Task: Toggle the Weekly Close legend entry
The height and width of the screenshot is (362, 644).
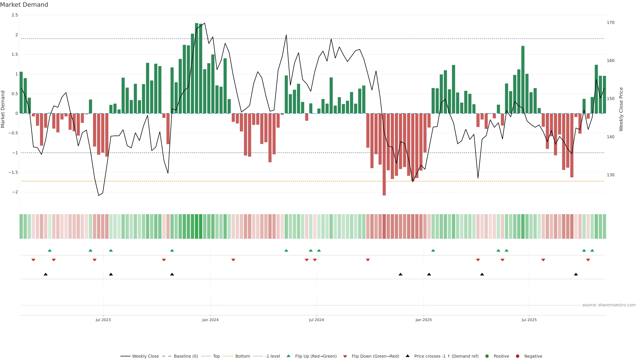Action: coord(145,356)
